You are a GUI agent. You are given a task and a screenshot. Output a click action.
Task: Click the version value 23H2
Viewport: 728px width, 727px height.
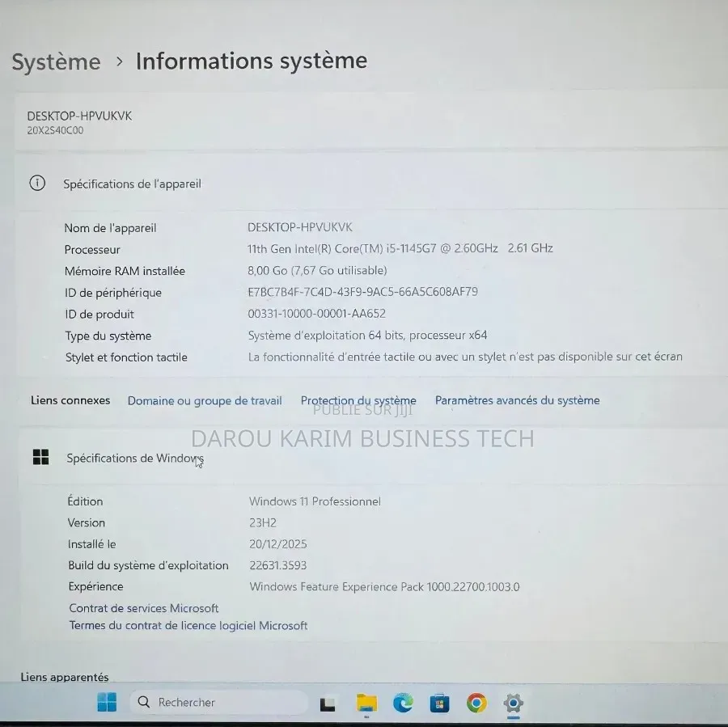(x=263, y=522)
